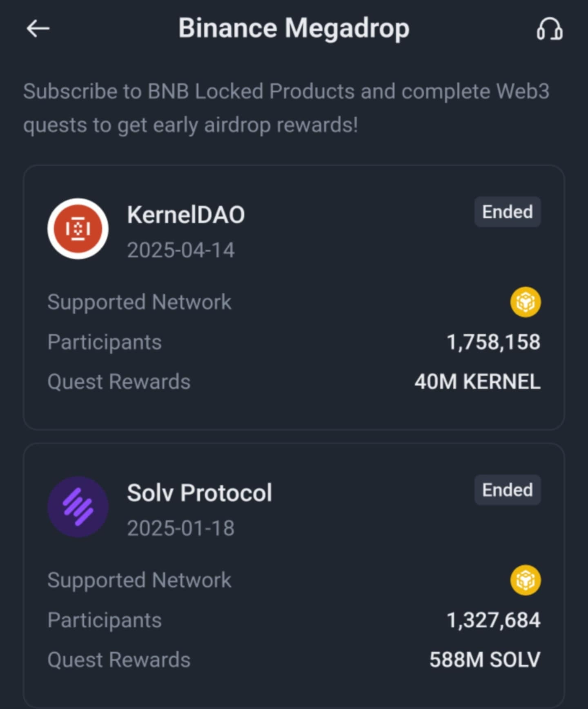Tap the Binance Megadrop page title

(x=294, y=28)
